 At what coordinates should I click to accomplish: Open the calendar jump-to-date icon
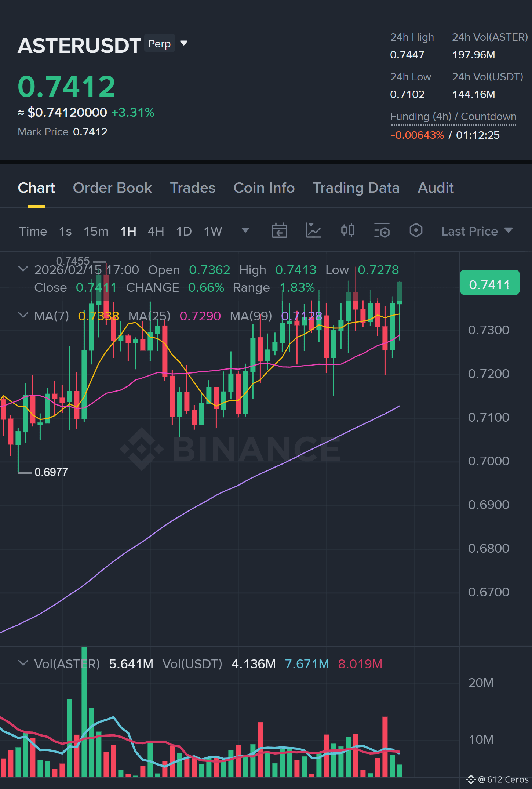(x=279, y=231)
